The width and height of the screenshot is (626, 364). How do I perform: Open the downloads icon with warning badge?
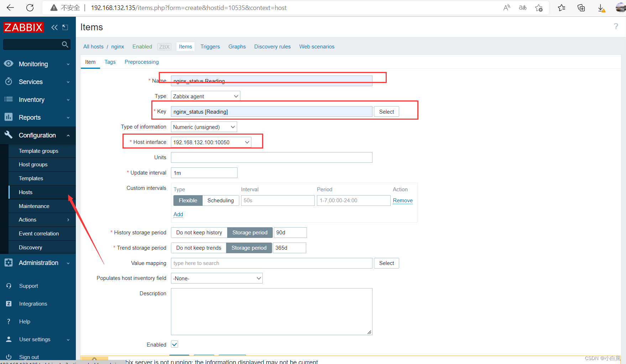(x=601, y=8)
